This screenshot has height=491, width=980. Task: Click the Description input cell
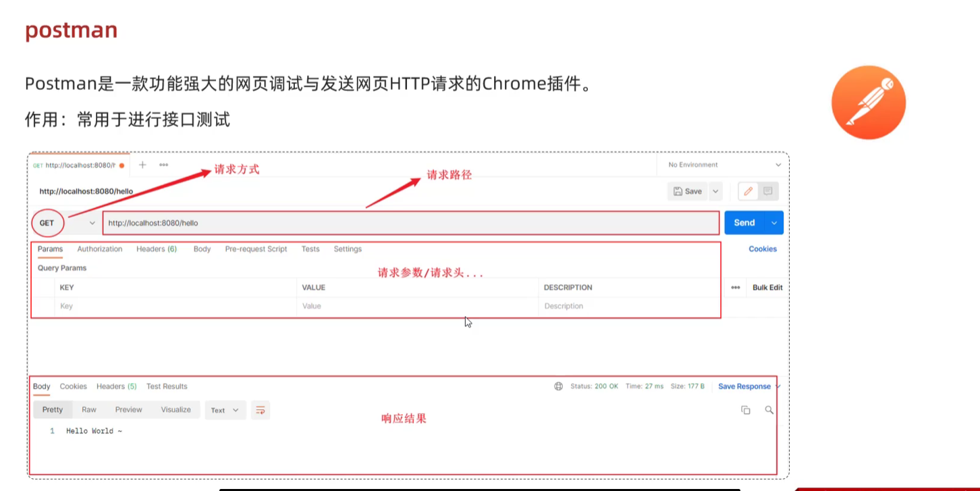(630, 307)
